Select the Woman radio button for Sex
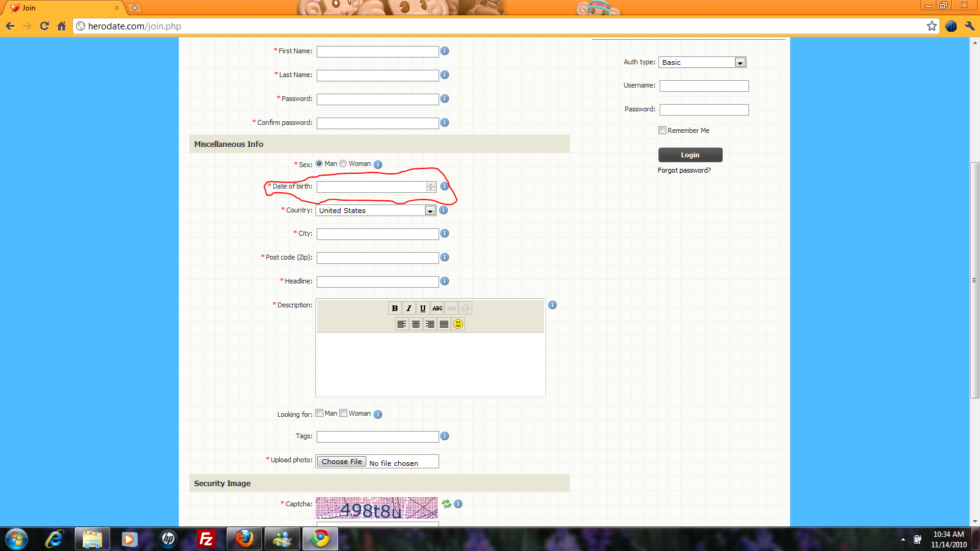The height and width of the screenshot is (551, 980). 344,163
